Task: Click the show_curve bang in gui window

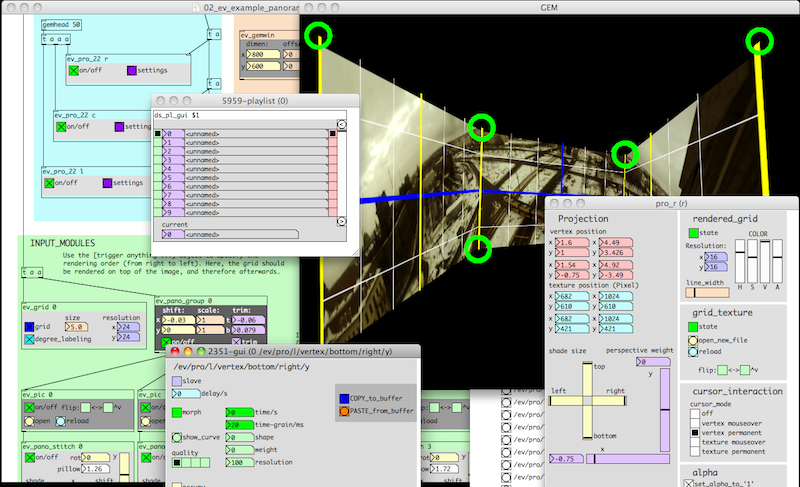Action: pyautogui.click(x=177, y=438)
